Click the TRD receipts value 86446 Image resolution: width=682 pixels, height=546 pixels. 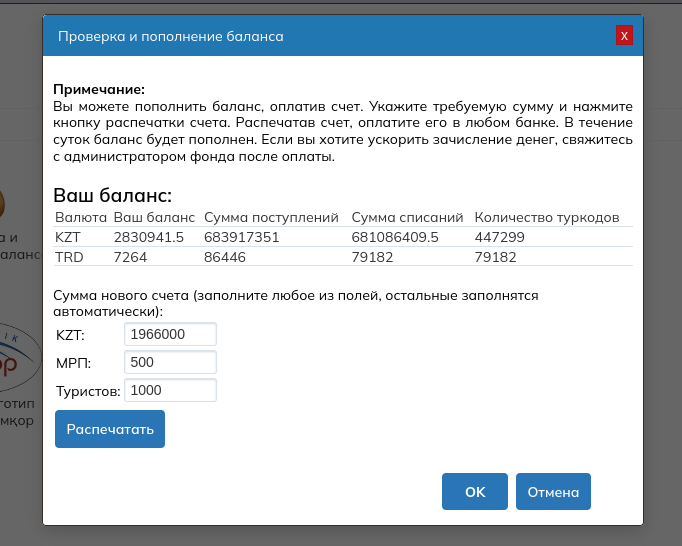(225, 257)
